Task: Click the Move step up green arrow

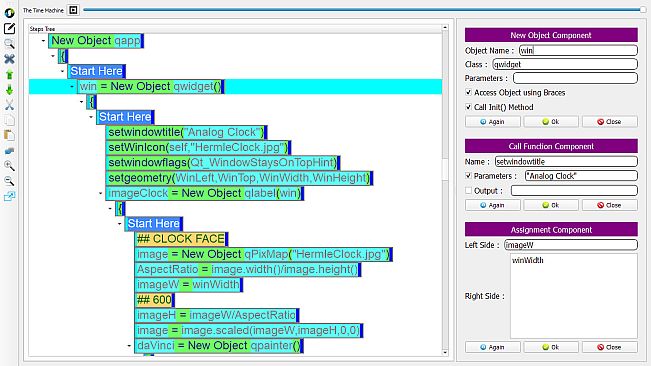Action: pos(9,75)
